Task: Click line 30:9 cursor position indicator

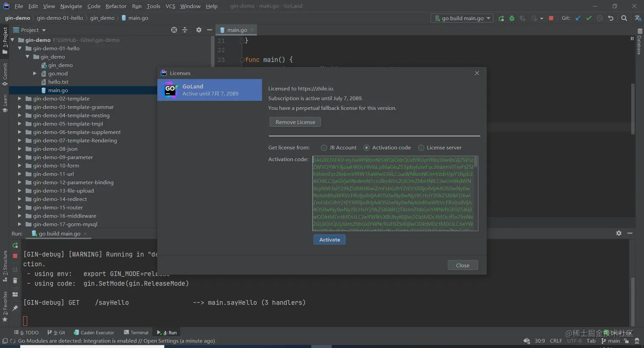Action: (540, 341)
